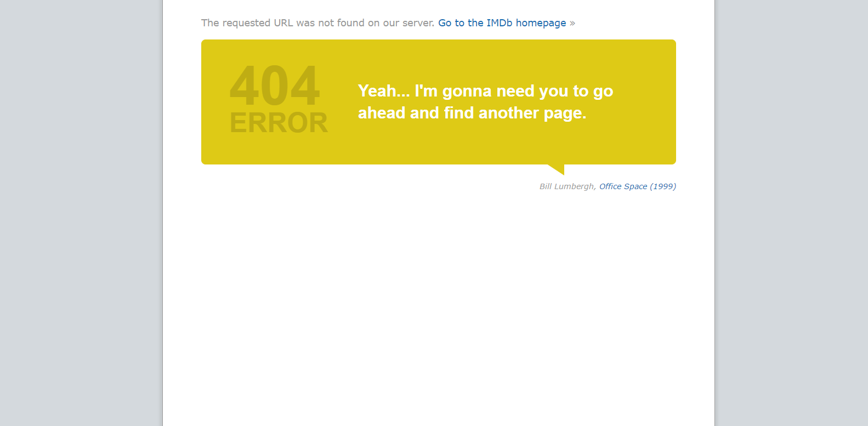The image size is (868, 426).
Task: Click the "ERROR" text under 404
Action: click(279, 123)
